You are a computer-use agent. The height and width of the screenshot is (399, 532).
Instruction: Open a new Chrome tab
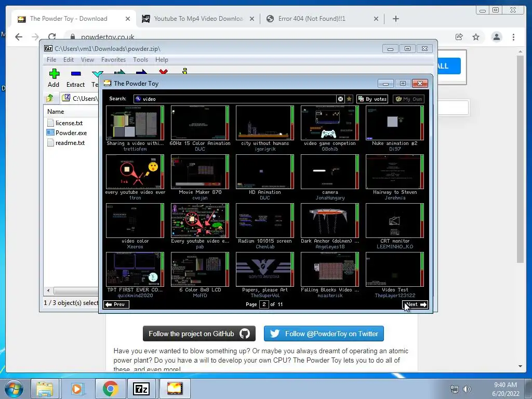pyautogui.click(x=396, y=19)
